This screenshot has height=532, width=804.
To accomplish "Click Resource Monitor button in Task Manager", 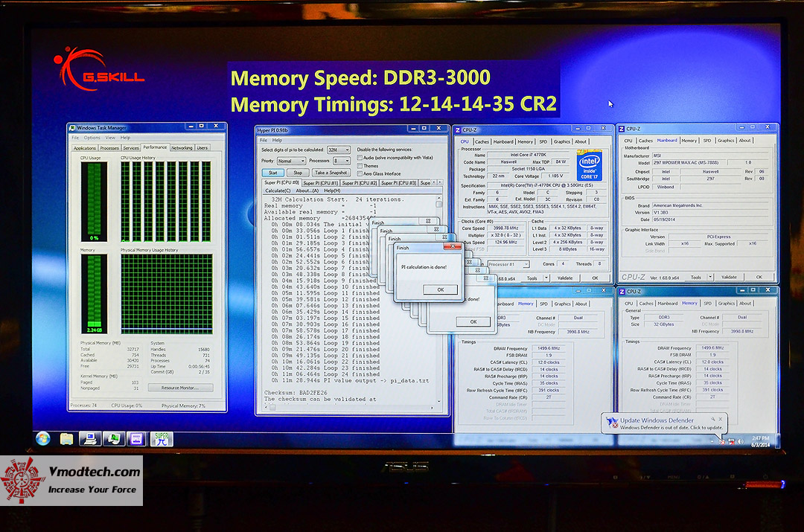I will (x=180, y=388).
